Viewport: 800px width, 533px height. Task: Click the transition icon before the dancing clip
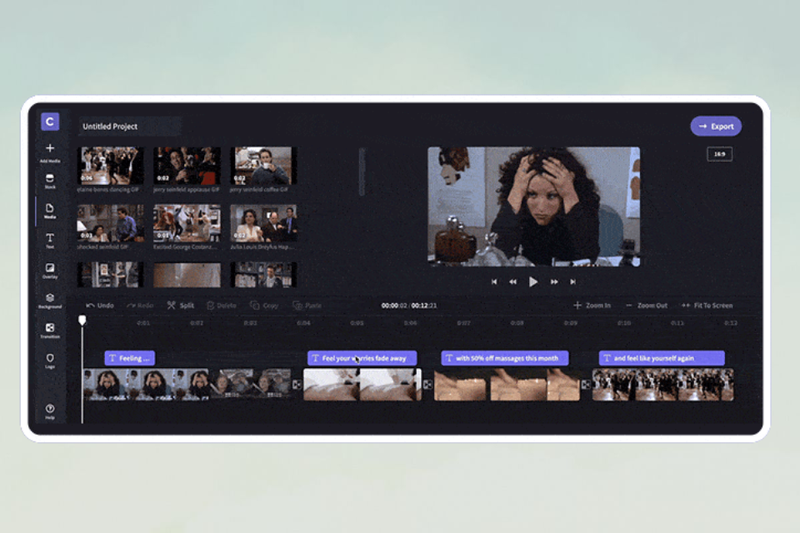pos(586,385)
